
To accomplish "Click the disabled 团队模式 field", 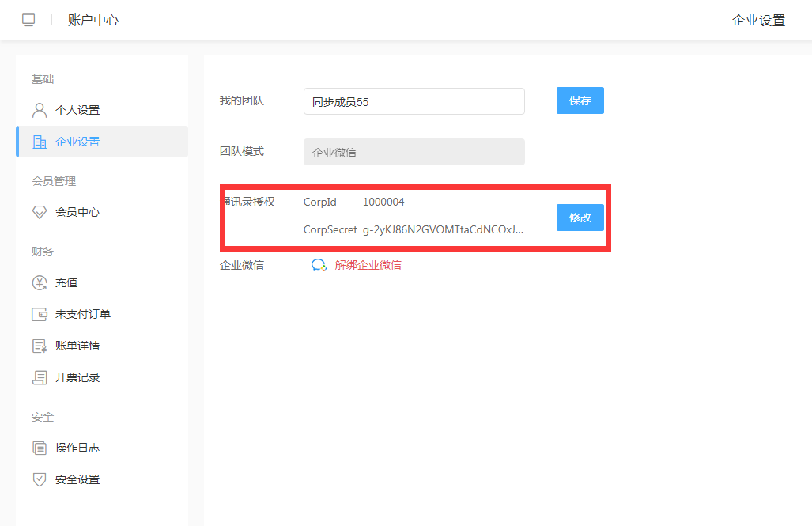I will [414, 152].
